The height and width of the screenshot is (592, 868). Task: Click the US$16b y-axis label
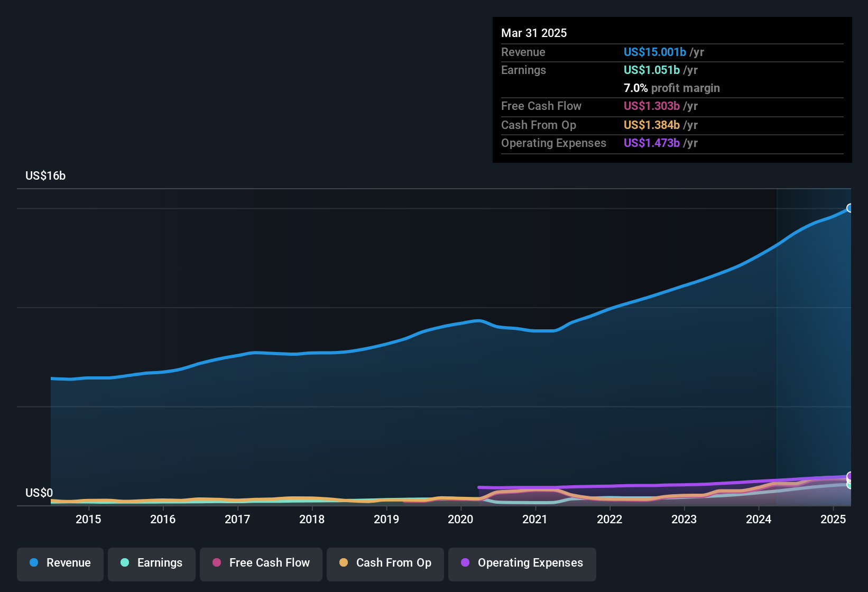[x=45, y=176]
